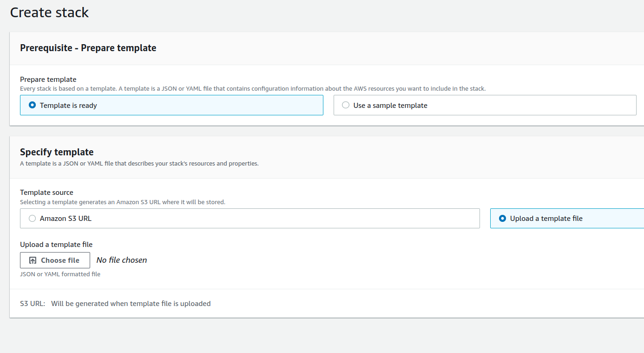Image resolution: width=644 pixels, height=353 pixels.
Task: Click the description text under 'Specify template'
Action: point(139,164)
